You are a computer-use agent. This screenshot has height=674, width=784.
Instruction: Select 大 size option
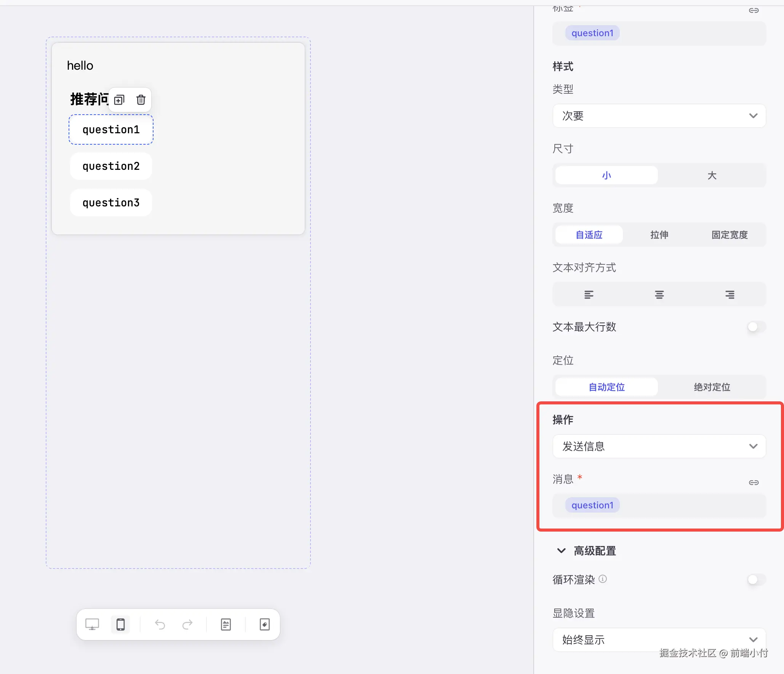click(x=712, y=175)
